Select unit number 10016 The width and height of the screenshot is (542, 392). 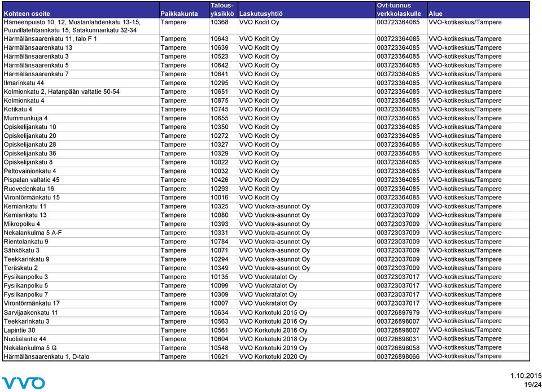(x=220, y=197)
